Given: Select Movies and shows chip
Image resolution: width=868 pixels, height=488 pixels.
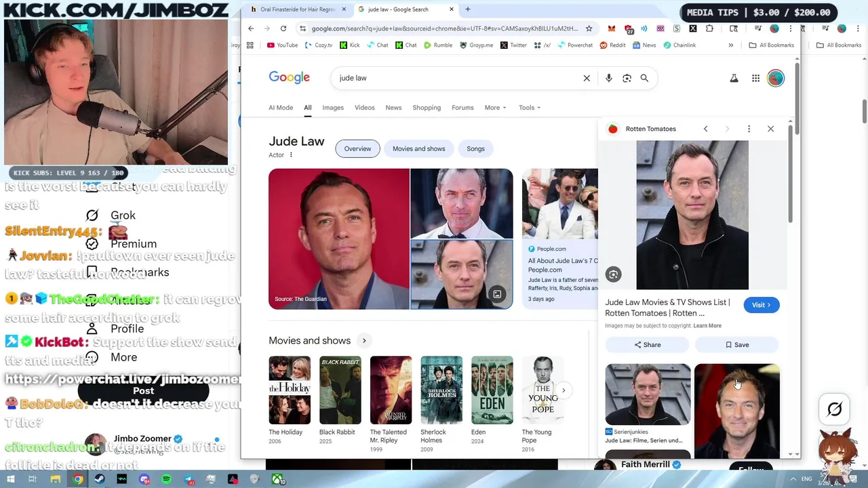Looking at the screenshot, I should click(419, 149).
